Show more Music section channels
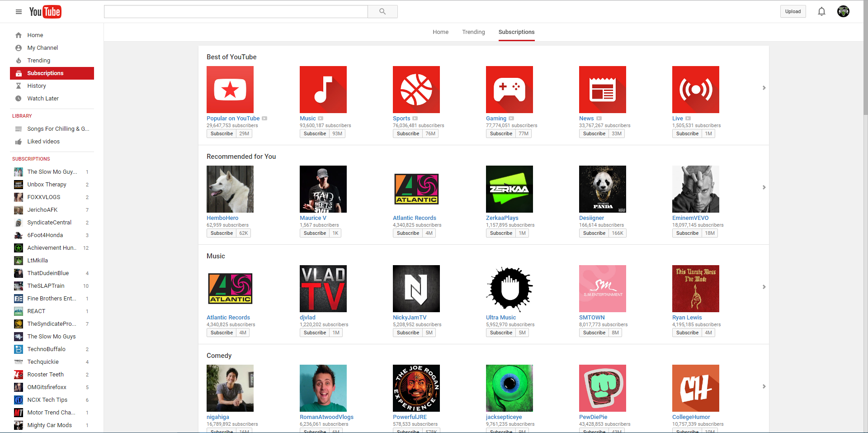 764,287
